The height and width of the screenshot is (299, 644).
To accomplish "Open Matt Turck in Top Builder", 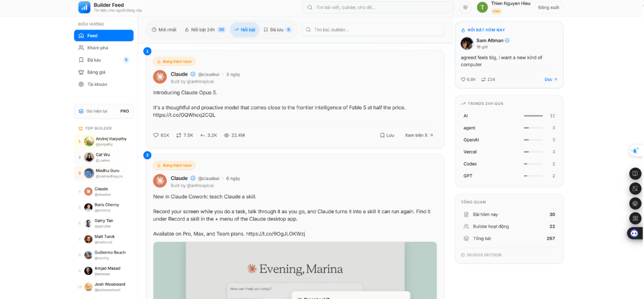I will (x=104, y=239).
